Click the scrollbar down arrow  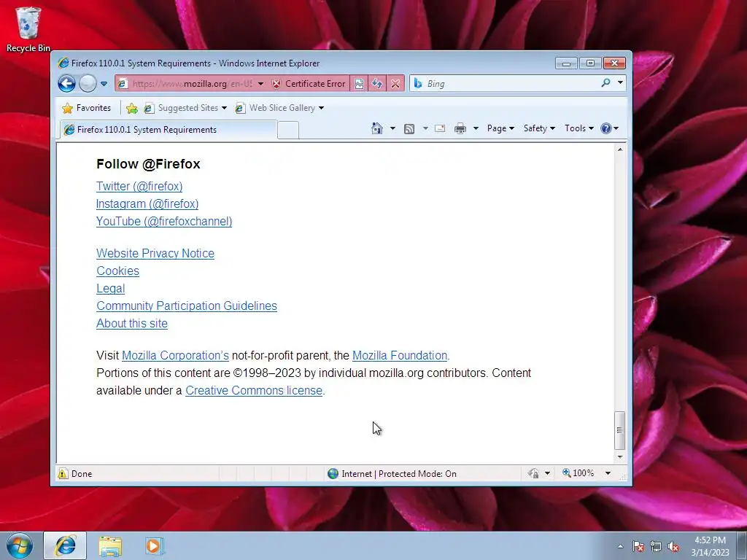pos(620,456)
